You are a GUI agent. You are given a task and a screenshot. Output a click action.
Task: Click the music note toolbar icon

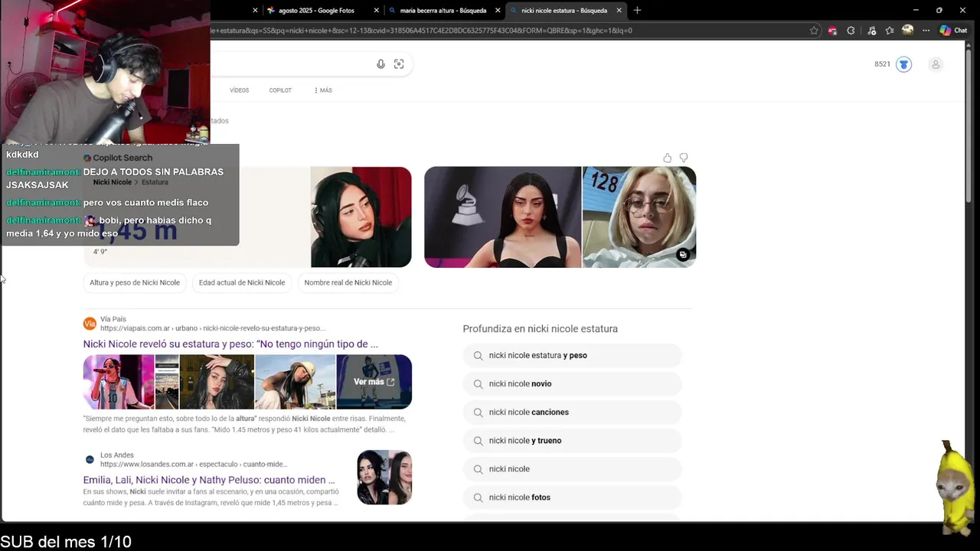pos(871,31)
